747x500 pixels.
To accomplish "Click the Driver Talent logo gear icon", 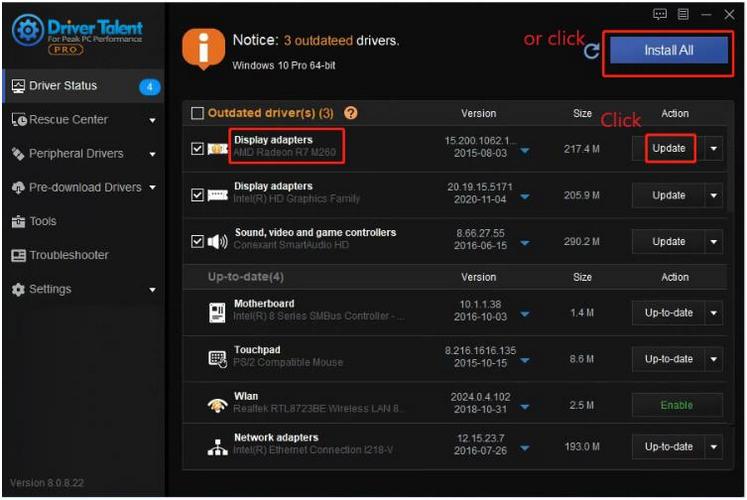I will point(28,30).
